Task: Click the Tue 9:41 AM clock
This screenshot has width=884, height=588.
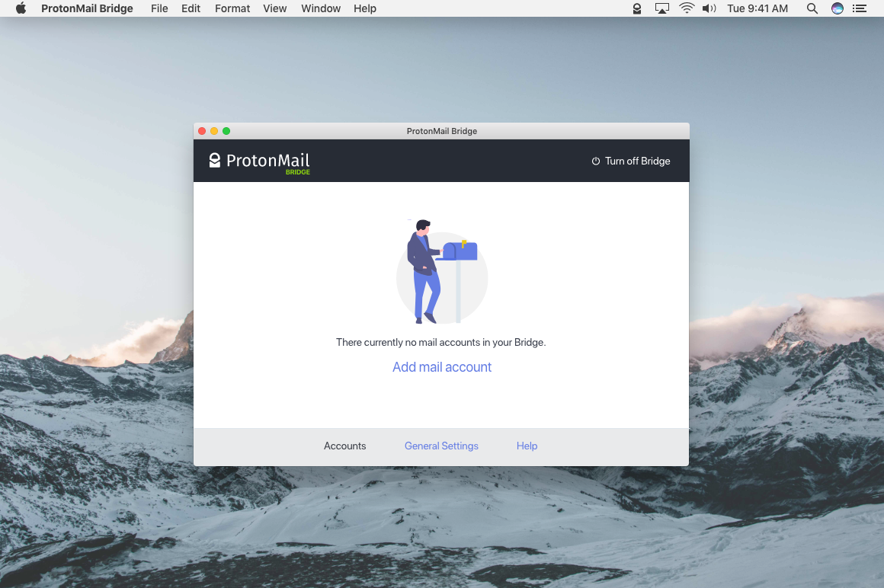Action: pyautogui.click(x=757, y=8)
